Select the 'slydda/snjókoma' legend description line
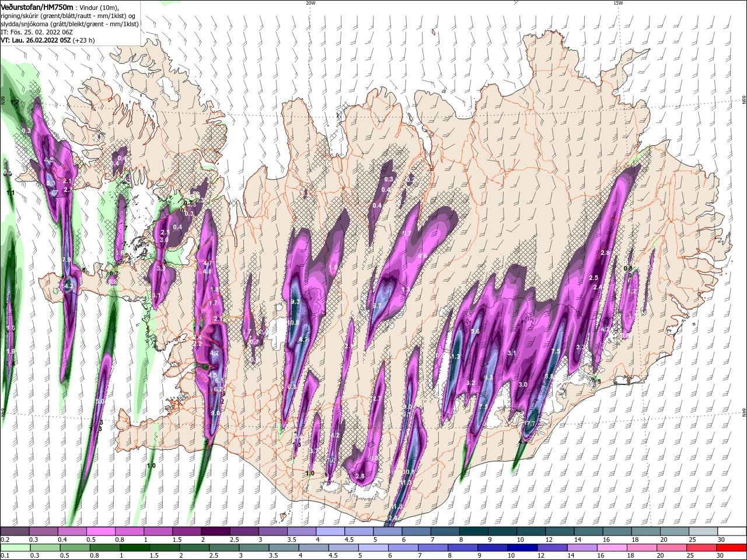Viewport: 747px width, 560px height. pos(69,24)
